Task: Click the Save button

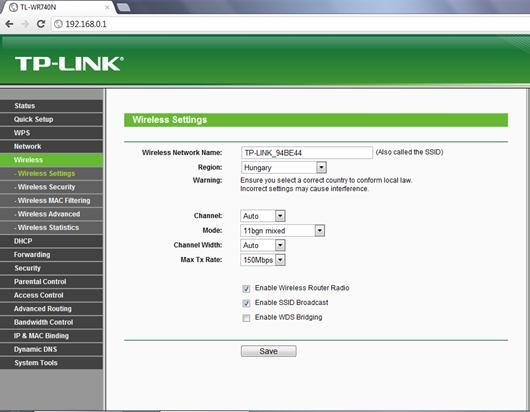Action: tap(269, 351)
